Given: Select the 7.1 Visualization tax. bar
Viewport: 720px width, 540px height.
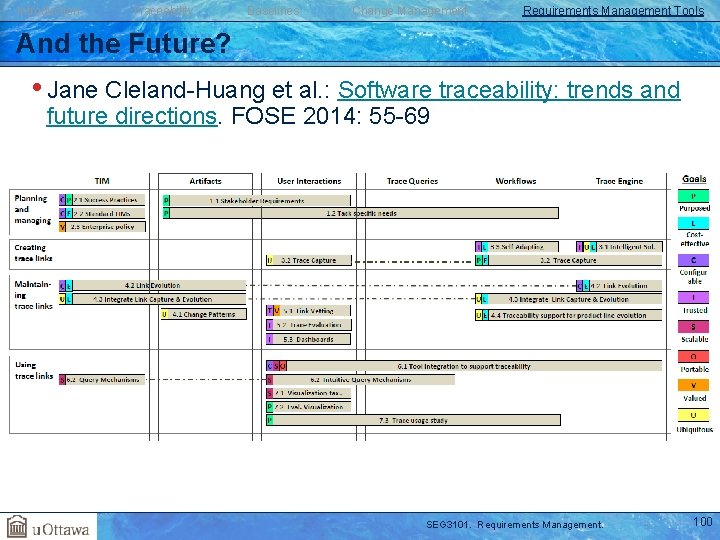Looking at the screenshot, I should (x=309, y=393).
